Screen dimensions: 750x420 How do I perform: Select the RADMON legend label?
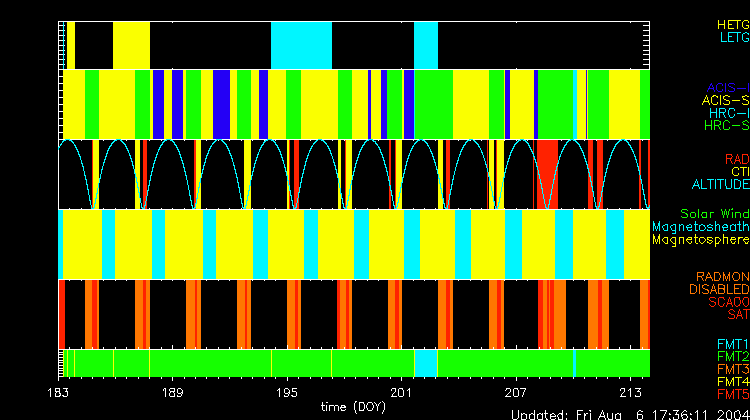(723, 276)
